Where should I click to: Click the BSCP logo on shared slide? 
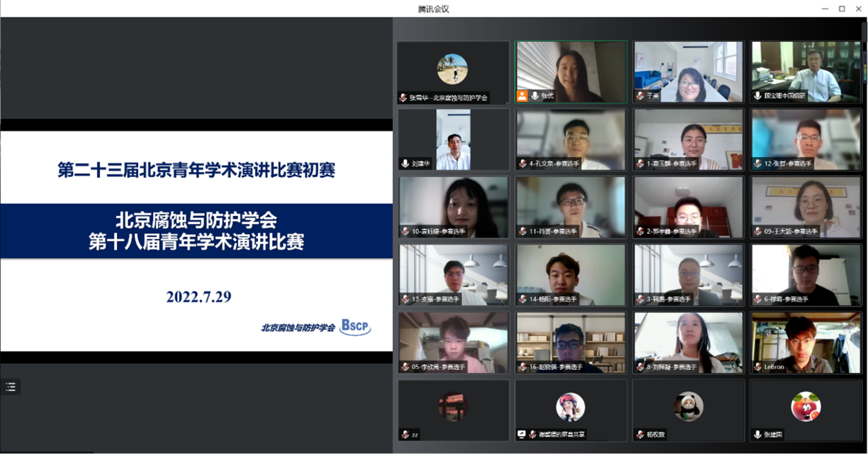(355, 327)
